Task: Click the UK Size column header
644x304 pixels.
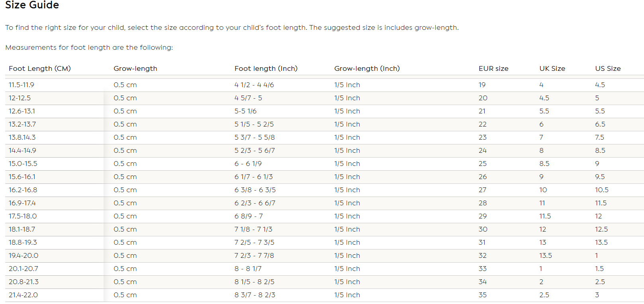Action: pos(552,68)
